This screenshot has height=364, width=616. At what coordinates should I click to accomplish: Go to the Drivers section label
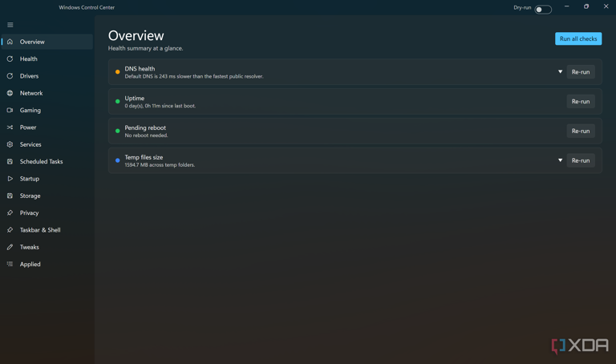(x=29, y=76)
